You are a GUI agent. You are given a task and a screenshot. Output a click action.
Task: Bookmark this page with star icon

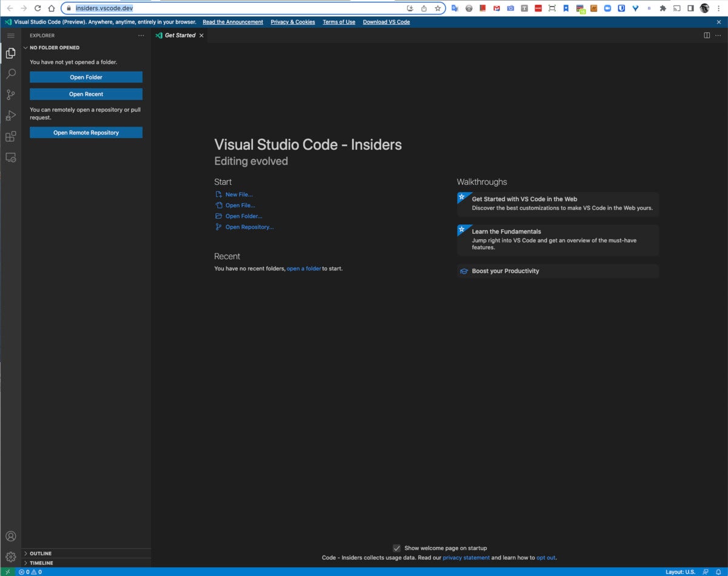(x=437, y=8)
